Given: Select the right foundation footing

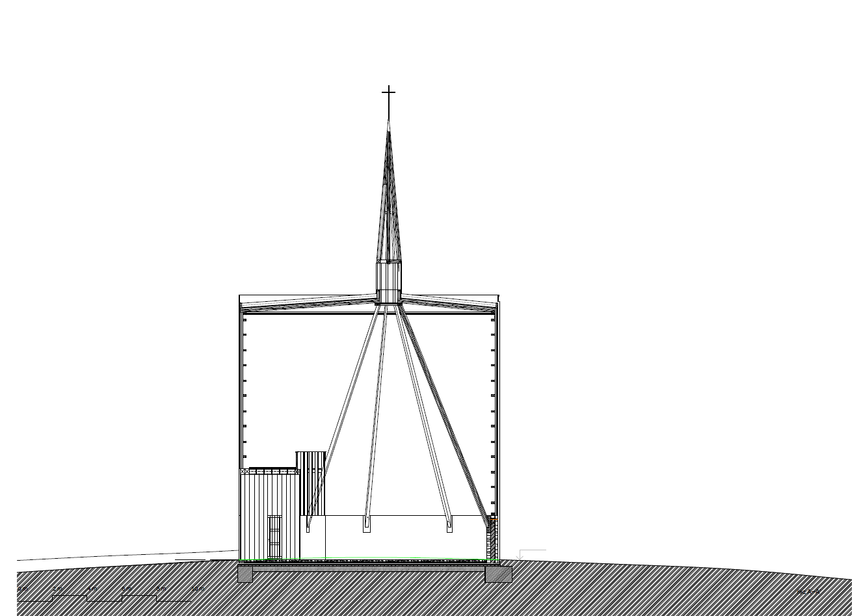Looking at the screenshot, I should [498, 574].
